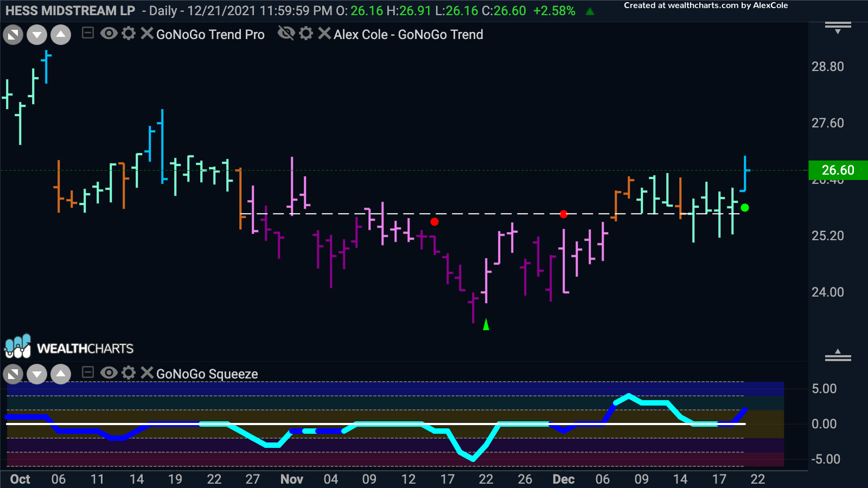
Task: Click the diagonal resize icon in Squeeze pane
Action: 13,374
